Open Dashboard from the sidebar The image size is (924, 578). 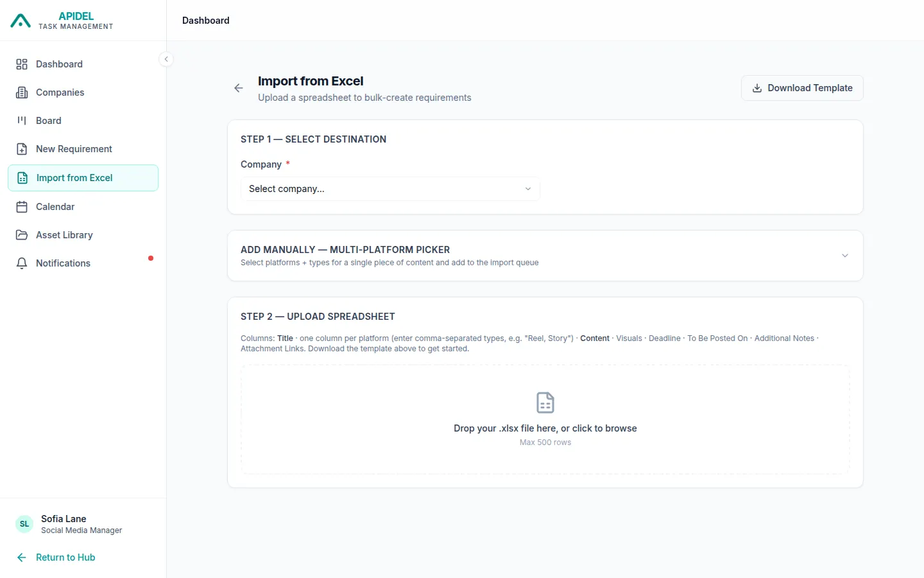[x=83, y=64]
